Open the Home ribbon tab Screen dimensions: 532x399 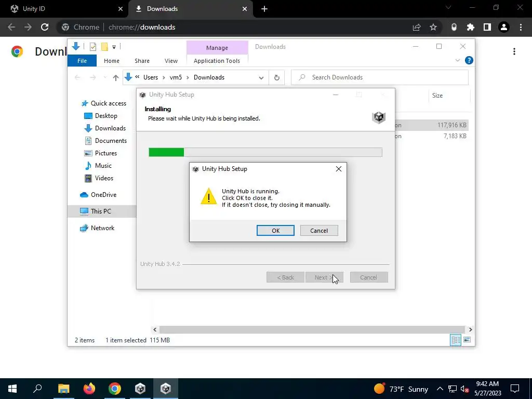(x=112, y=61)
